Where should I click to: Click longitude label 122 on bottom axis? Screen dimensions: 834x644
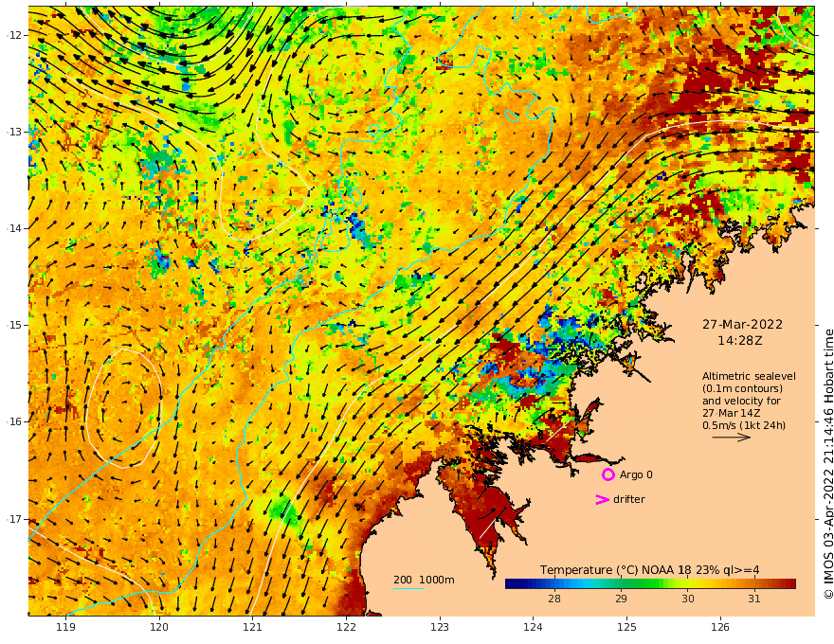coord(346,627)
